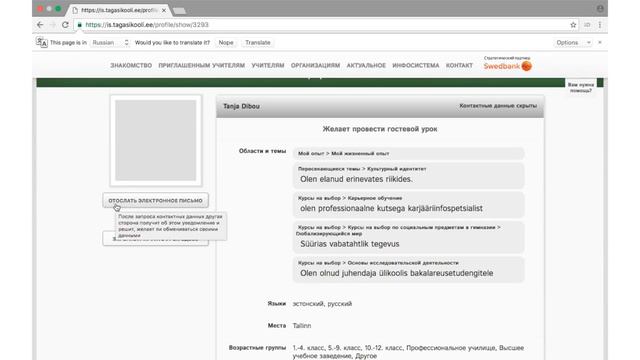Click 'olen professionaalne kutsega karjääriinfospetsialist' text
The height and width of the screenshot is (360, 640).
391,208
